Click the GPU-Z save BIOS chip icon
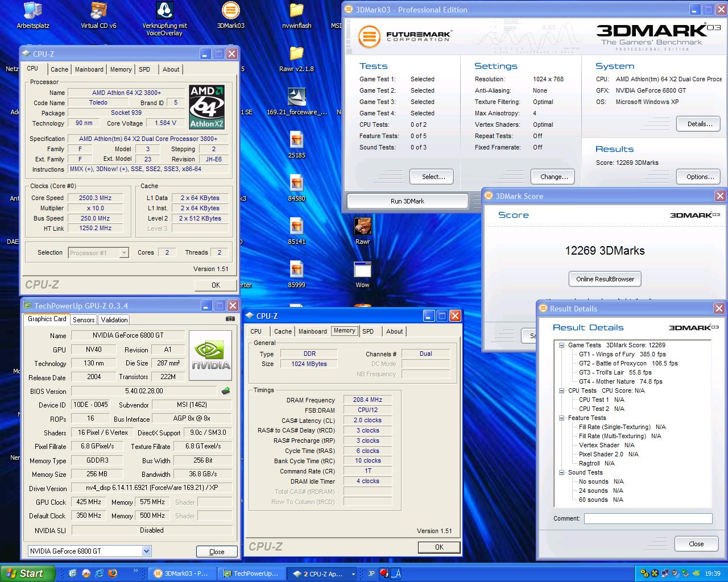Screen dimensions: 728x582 (x=226, y=391)
